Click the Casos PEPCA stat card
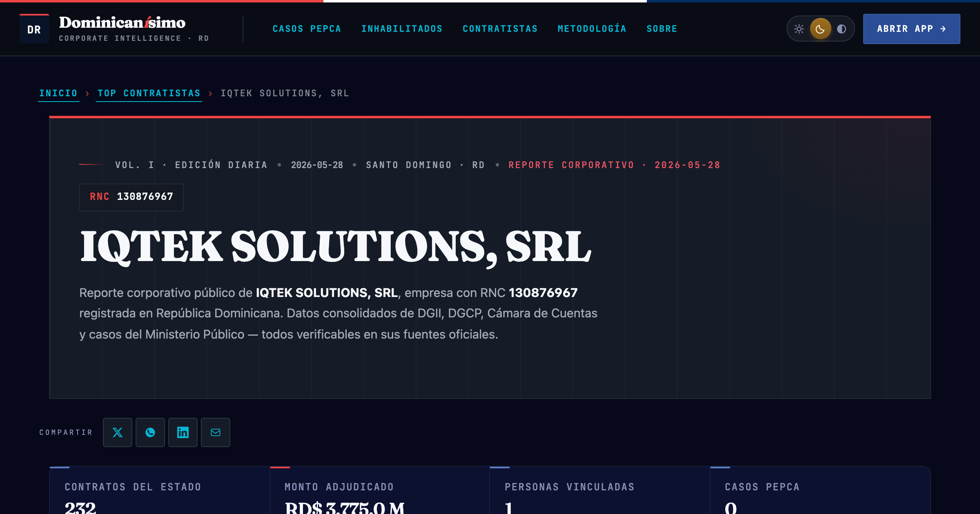The image size is (980, 514). (820, 490)
